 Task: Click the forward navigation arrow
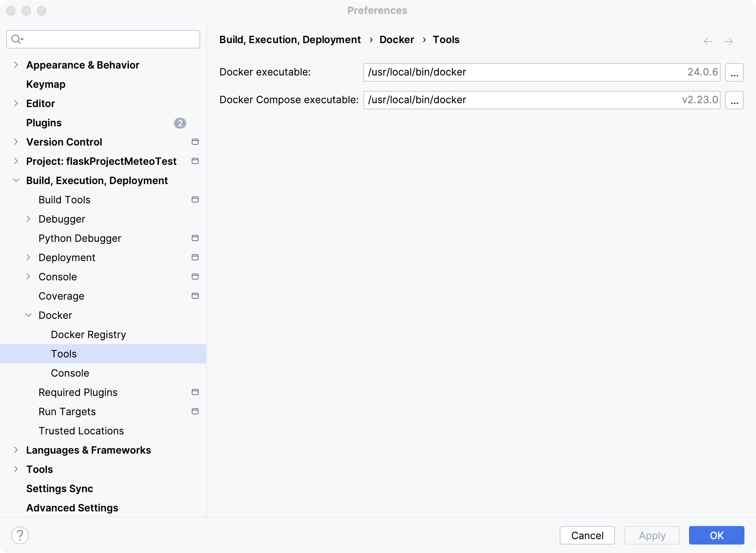pos(729,41)
